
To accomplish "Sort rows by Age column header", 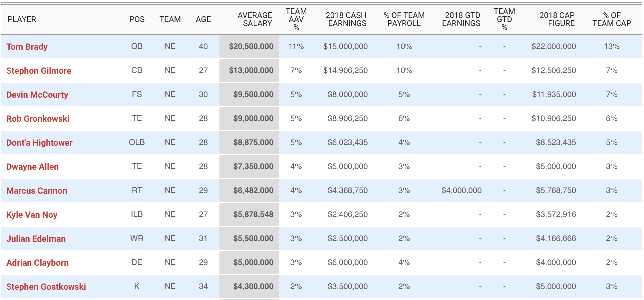I will tap(203, 19).
